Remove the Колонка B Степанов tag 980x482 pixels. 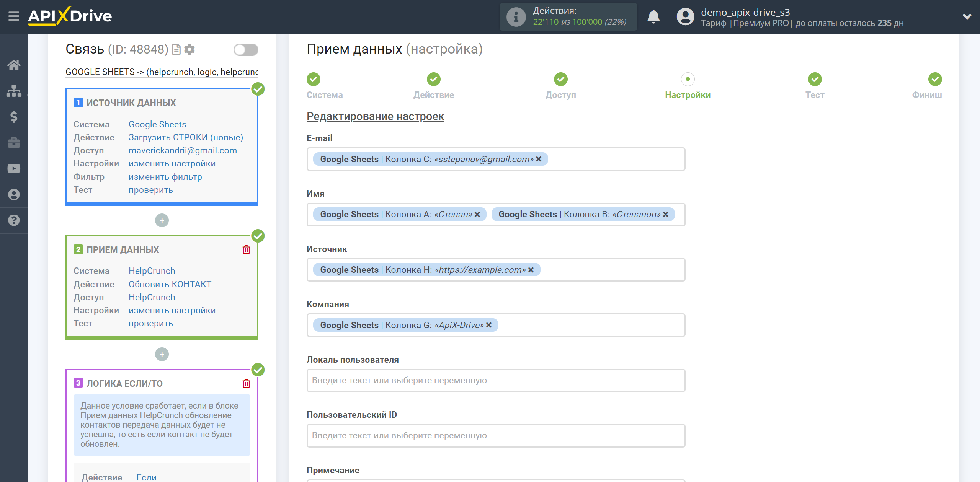(x=665, y=215)
